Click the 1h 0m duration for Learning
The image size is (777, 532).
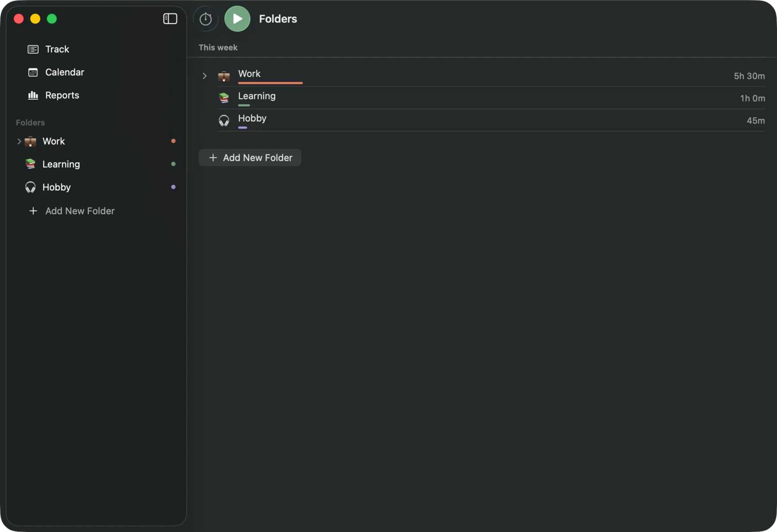753,98
